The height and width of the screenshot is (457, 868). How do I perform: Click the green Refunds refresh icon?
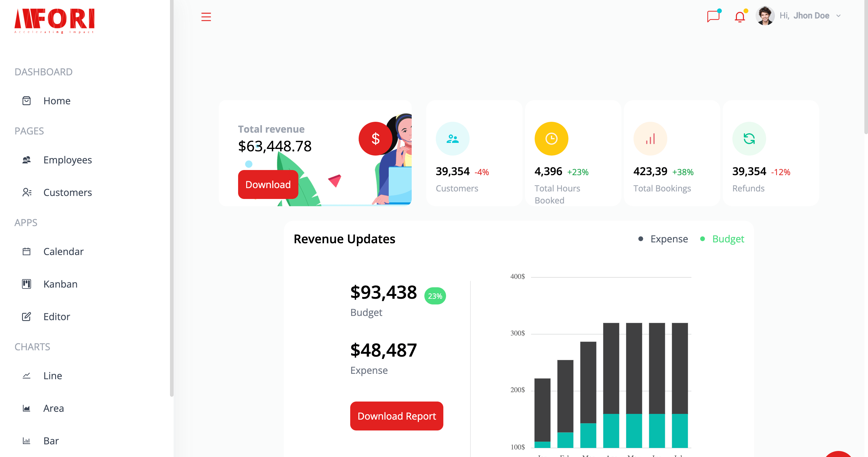click(749, 138)
